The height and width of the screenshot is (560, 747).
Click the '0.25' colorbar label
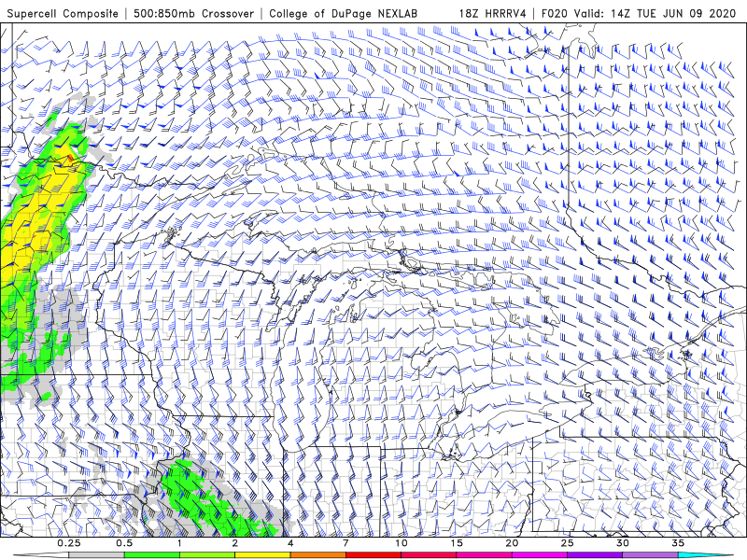[x=68, y=543]
